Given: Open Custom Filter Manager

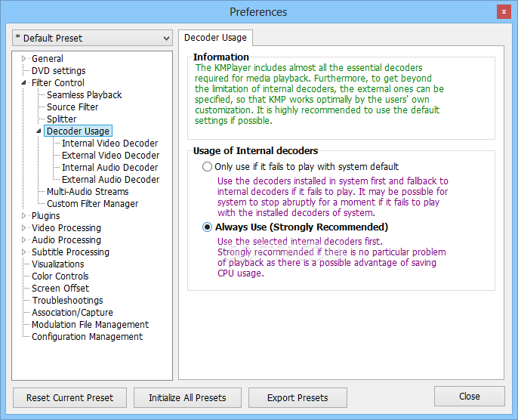Looking at the screenshot, I should [92, 203].
